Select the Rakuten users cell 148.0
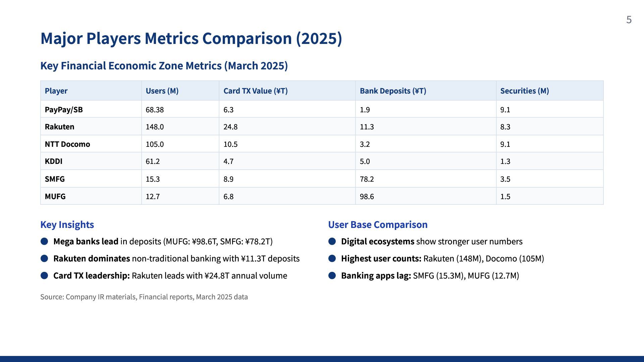This screenshot has height=362, width=644. [x=155, y=127]
